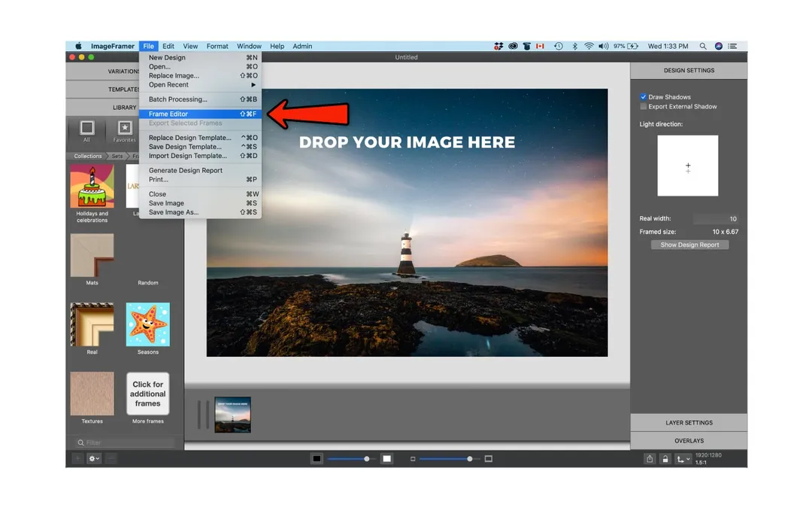
Task: Choose Generate Design Report menu item
Action: pyautogui.click(x=200, y=170)
